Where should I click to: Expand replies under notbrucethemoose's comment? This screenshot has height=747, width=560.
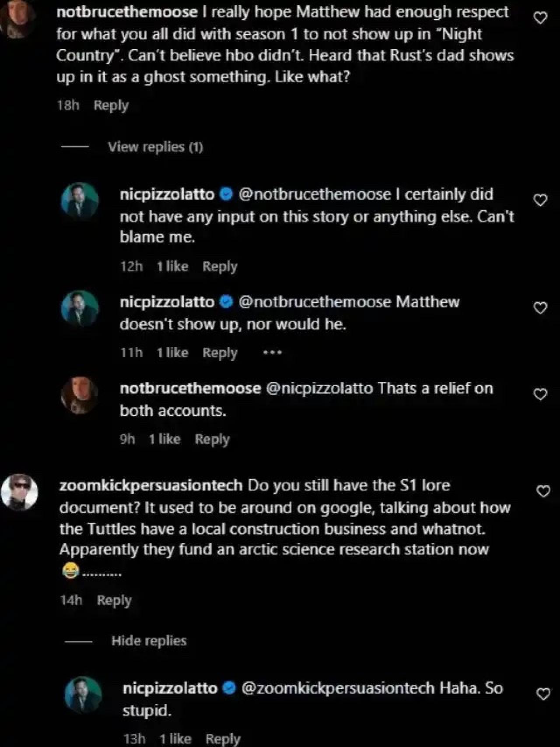(156, 147)
